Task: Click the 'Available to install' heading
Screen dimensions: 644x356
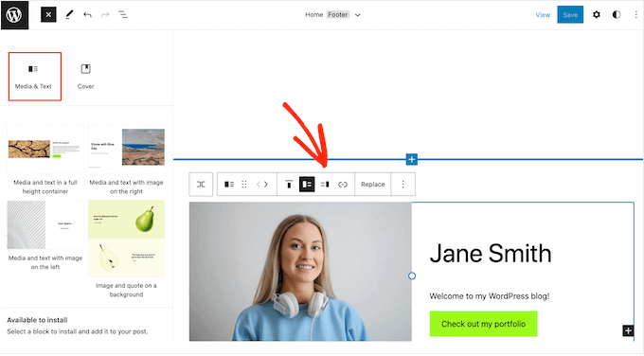Action: coord(37,320)
